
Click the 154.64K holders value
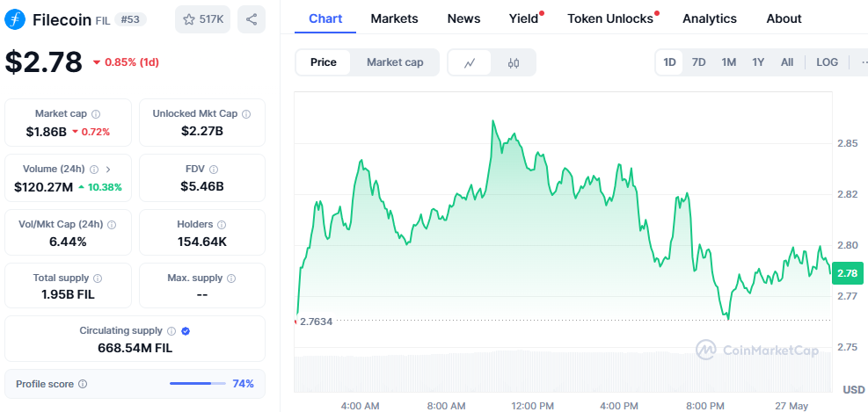202,242
